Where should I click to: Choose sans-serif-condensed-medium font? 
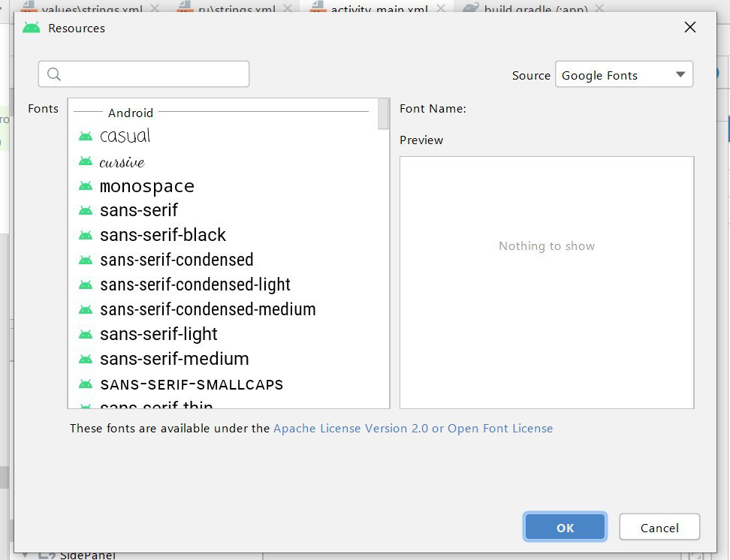click(x=223, y=309)
